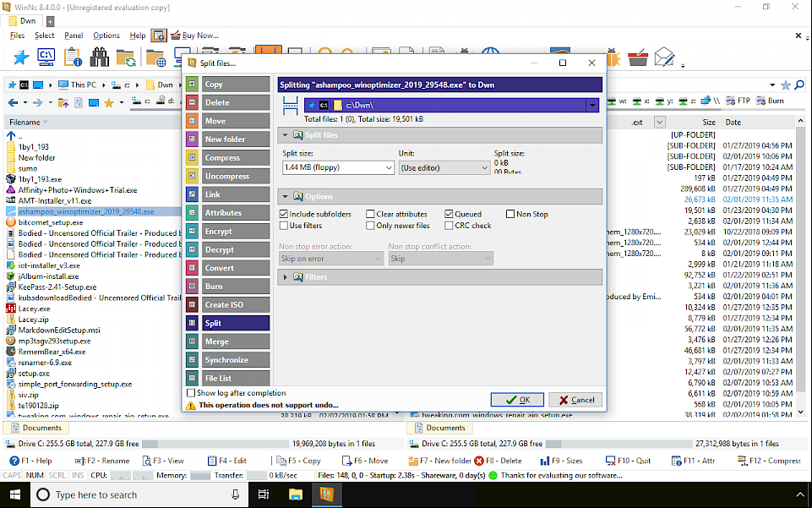Add a new tab with plus button
Image resolution: width=812 pixels, height=508 pixels.
pos(50,21)
